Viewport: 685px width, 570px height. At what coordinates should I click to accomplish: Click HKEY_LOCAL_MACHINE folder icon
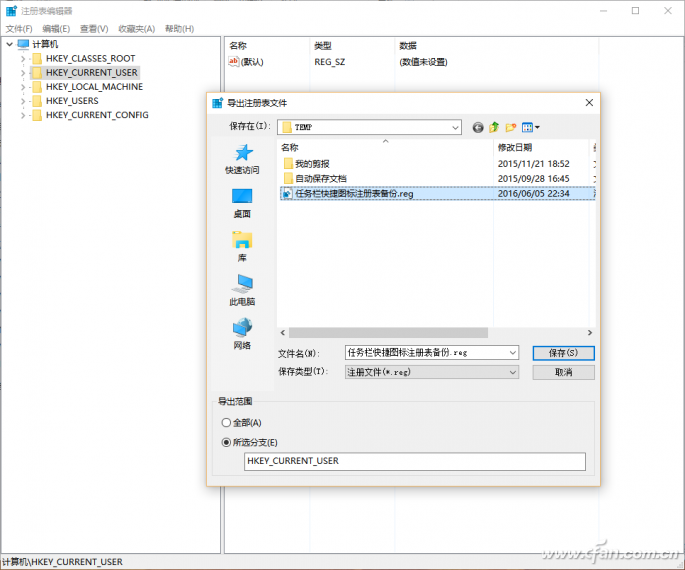(38, 86)
